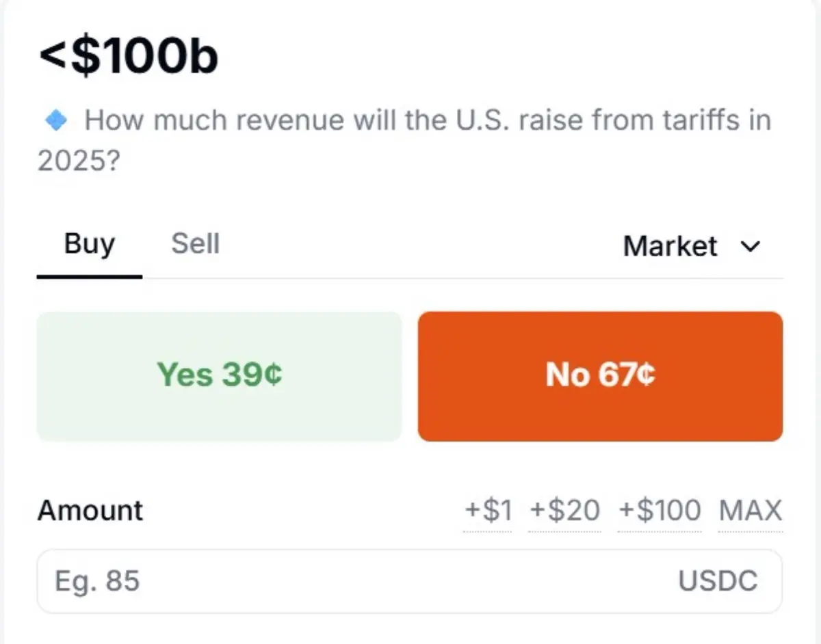Add $1 to the amount

click(488, 511)
